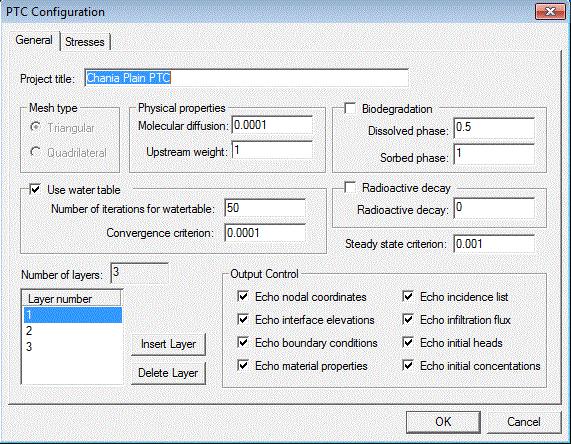Toggle Echo initial heads checkbox
571x444 pixels.
pyautogui.click(x=408, y=342)
